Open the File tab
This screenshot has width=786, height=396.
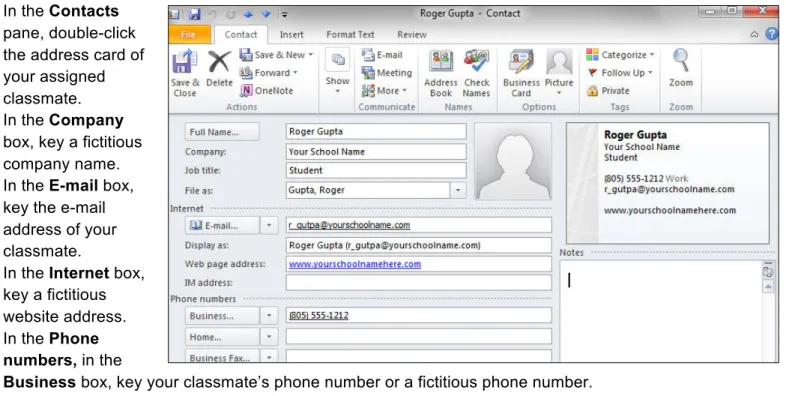[x=189, y=34]
